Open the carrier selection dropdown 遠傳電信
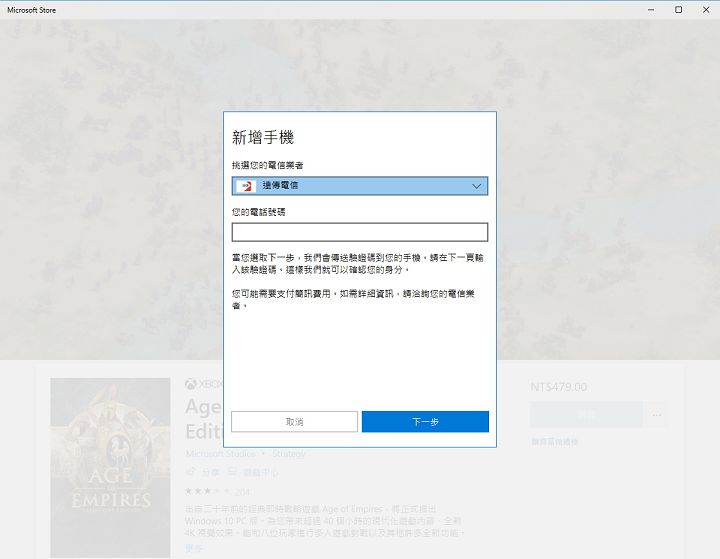Viewport: 720px width, 559px height. click(360, 186)
